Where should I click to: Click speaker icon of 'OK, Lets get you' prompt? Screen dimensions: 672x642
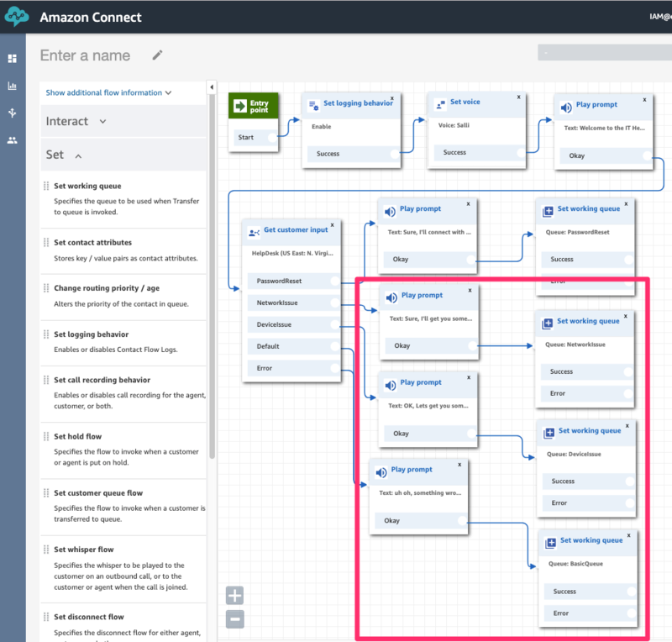(390, 385)
